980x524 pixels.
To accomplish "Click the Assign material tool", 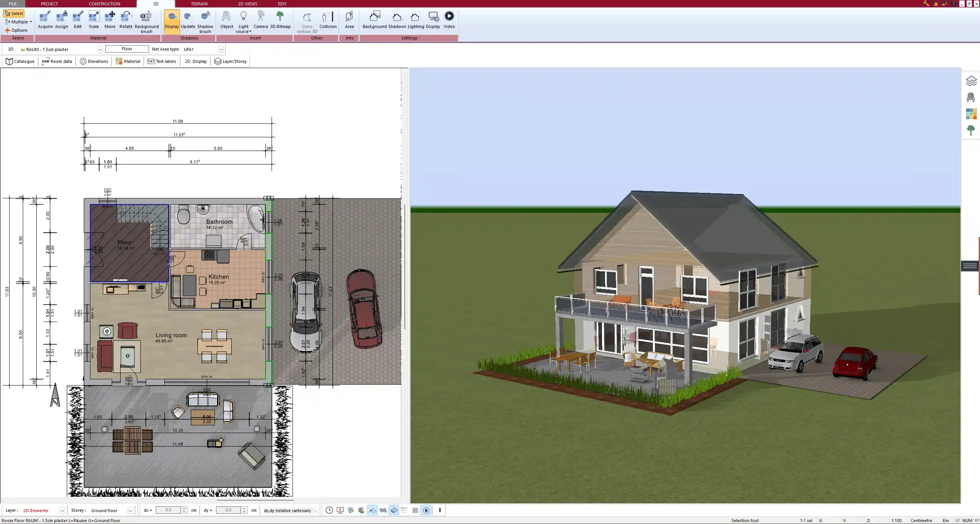I will [61, 20].
